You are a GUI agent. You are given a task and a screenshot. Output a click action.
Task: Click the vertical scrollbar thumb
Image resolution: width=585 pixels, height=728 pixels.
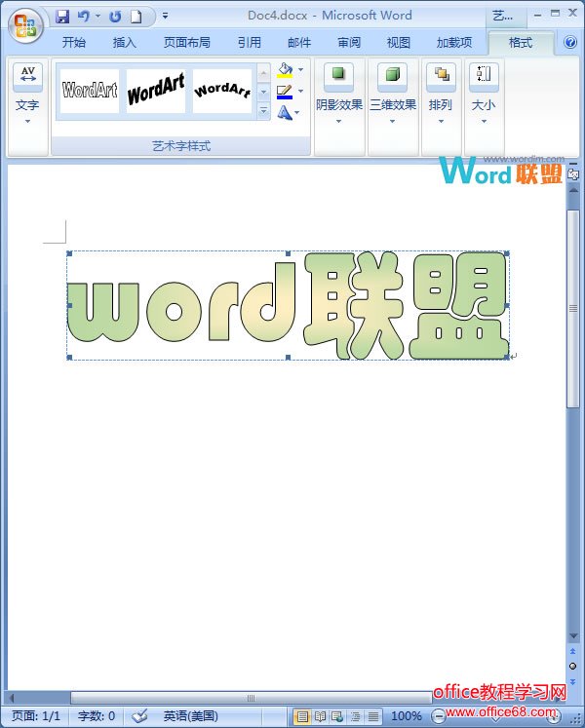573,308
